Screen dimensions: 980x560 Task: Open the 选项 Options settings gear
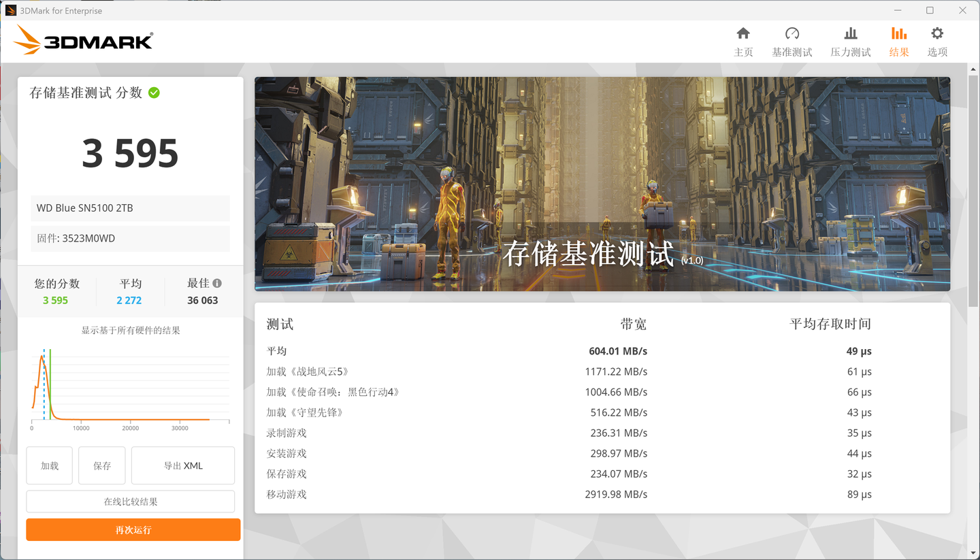(x=937, y=41)
